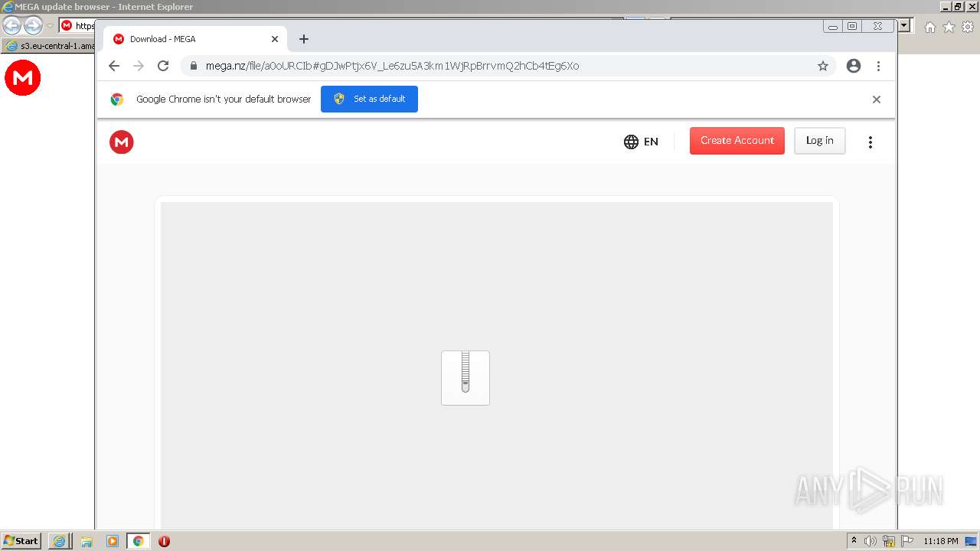The image size is (980, 551).
Task: Click Internet Explorer back button
Action: tap(11, 25)
